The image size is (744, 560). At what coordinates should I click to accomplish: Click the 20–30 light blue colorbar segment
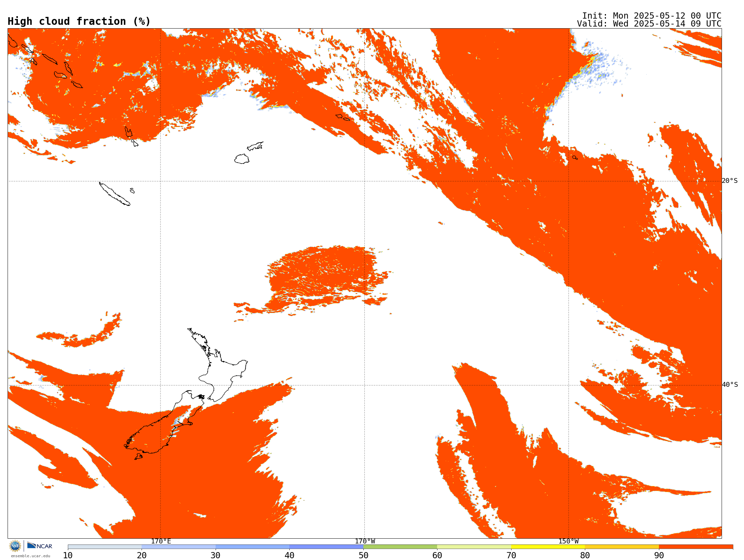coord(178,547)
